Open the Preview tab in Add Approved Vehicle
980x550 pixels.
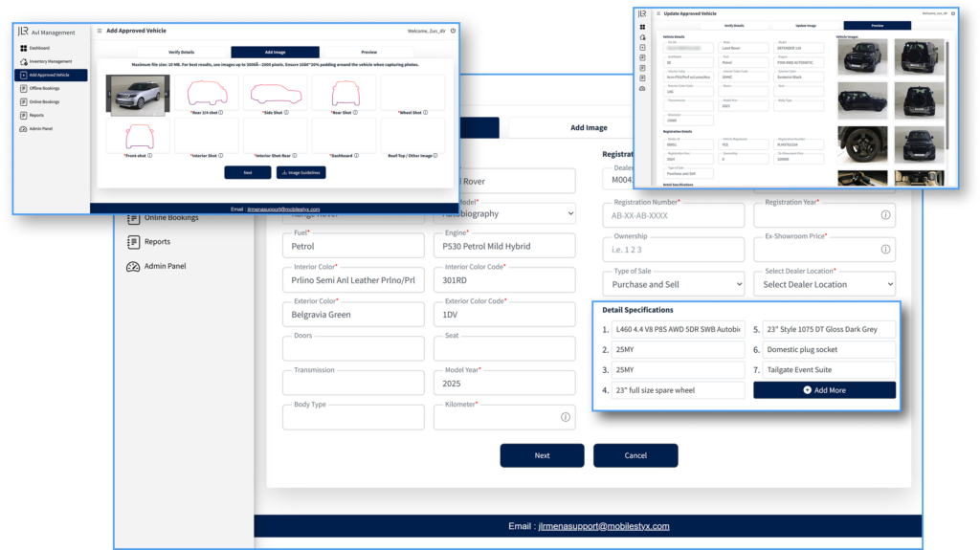(368, 52)
